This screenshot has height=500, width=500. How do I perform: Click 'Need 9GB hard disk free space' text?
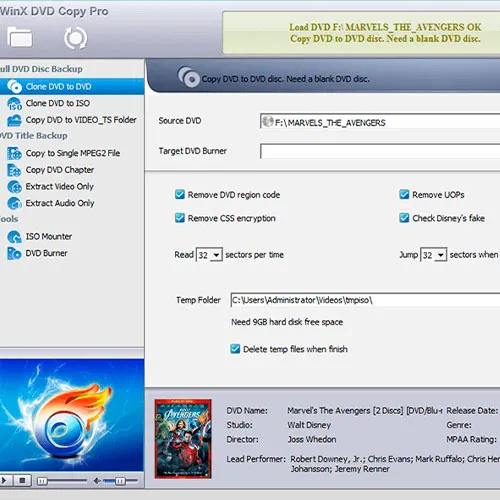287,322
